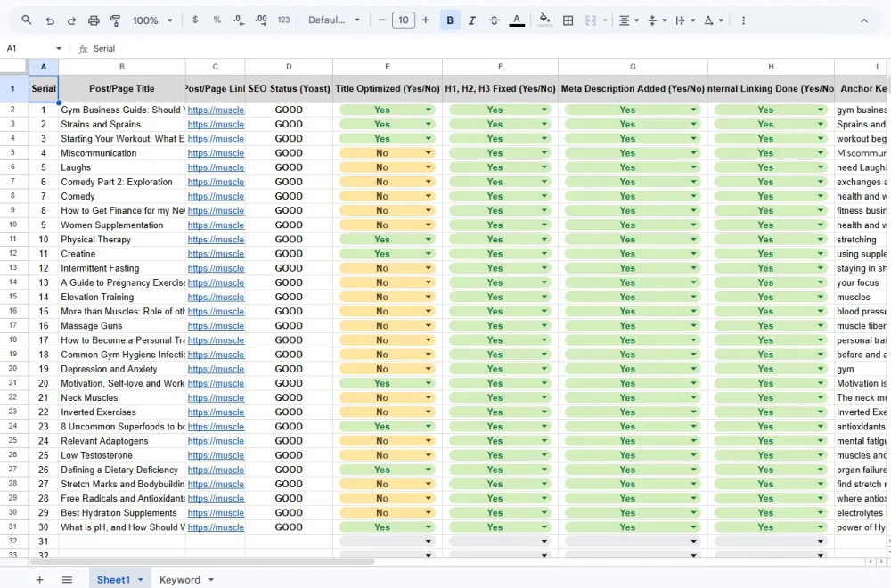The image size is (891, 588).
Task: Open link for Comedy Part 2 row
Action: pyautogui.click(x=216, y=182)
